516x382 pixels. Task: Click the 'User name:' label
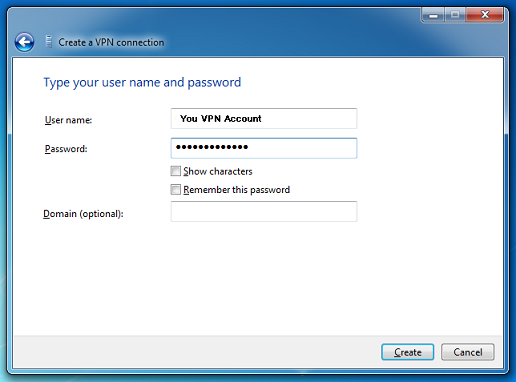coord(68,120)
